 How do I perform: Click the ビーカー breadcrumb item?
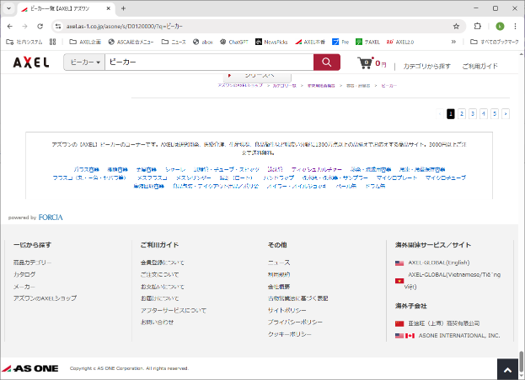389,86
